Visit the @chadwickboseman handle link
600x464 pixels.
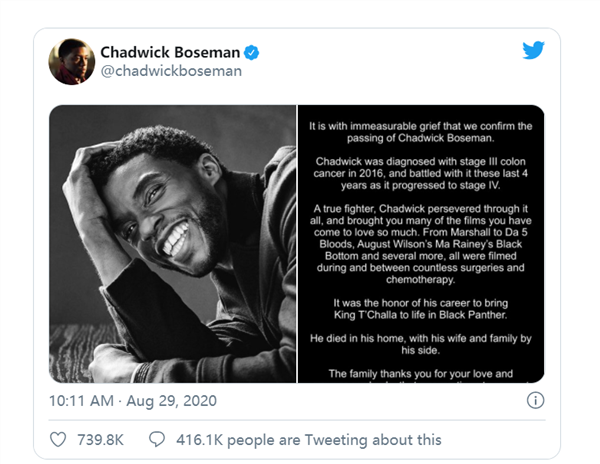(x=170, y=72)
